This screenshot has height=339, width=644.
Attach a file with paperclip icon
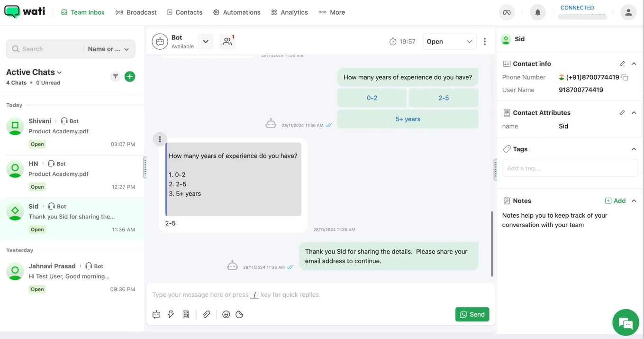[206, 314]
